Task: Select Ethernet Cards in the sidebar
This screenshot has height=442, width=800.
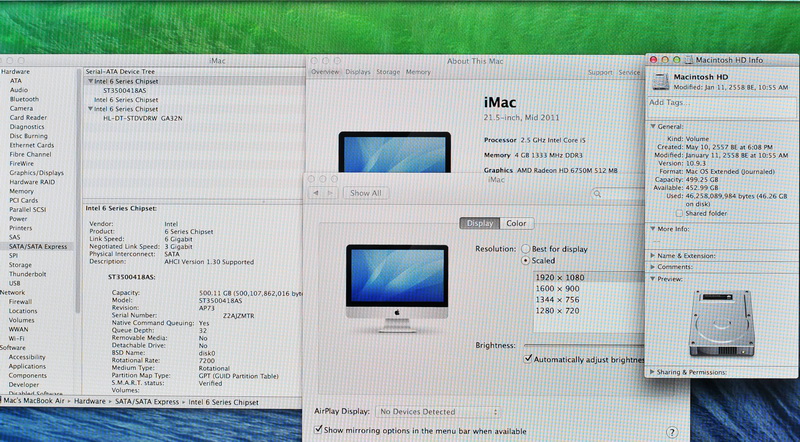Action: [32, 145]
